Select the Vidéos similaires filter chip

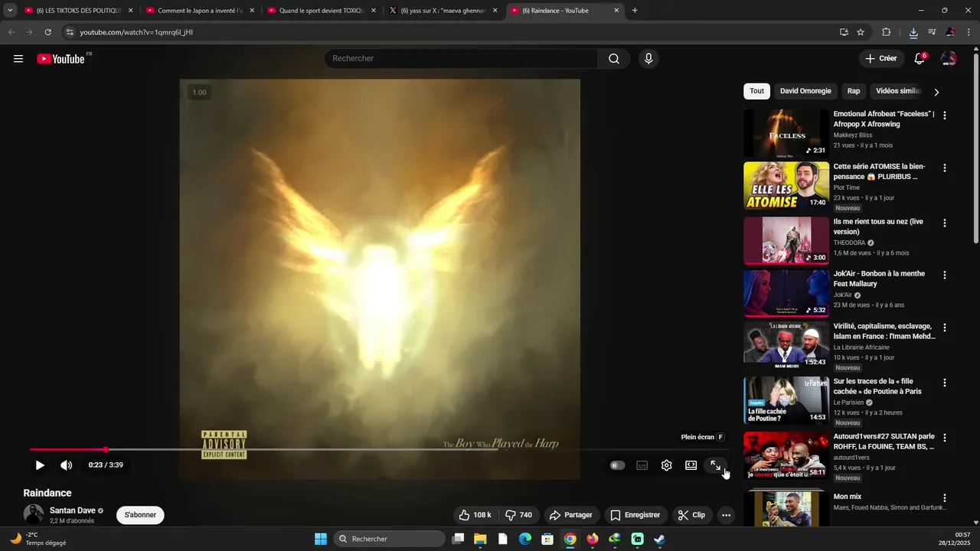897,91
